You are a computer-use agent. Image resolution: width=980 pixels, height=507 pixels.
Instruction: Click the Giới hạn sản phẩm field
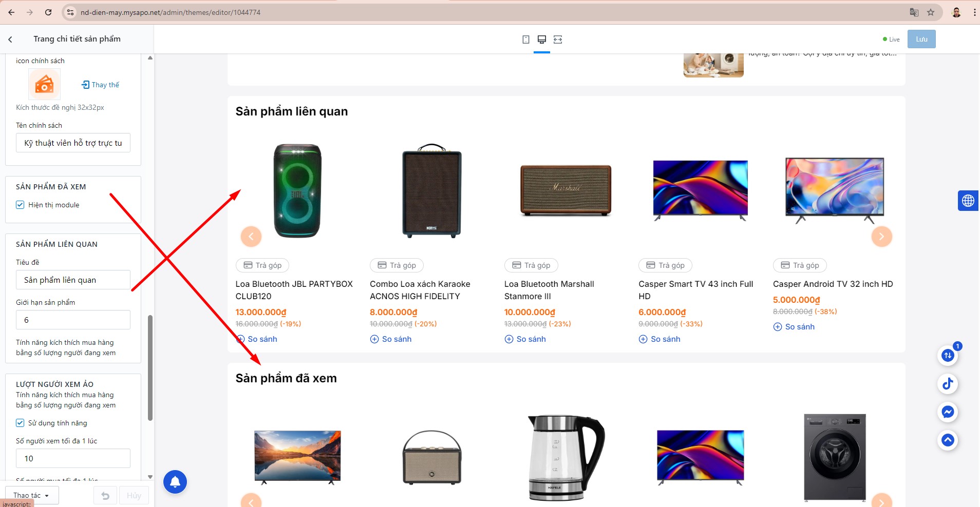click(x=73, y=320)
